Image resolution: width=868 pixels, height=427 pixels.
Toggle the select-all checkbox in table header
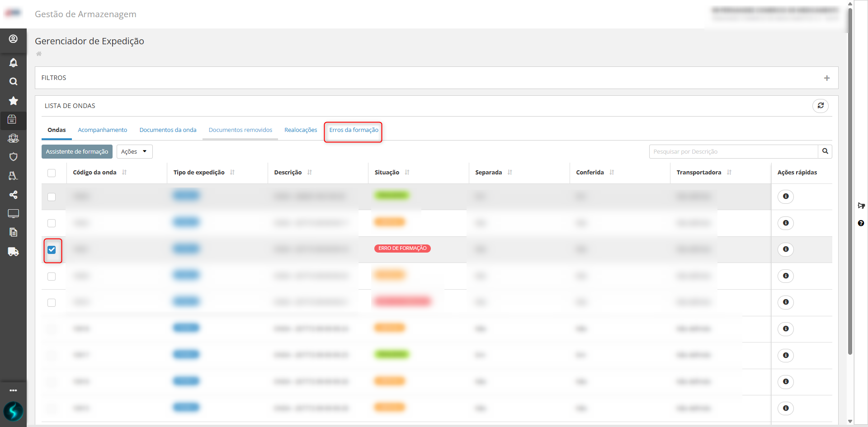[x=52, y=173]
